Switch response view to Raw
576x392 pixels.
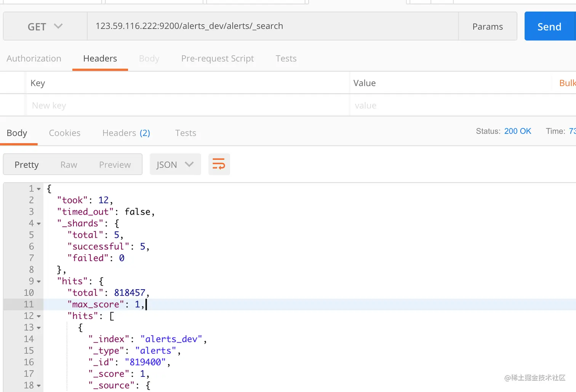[69, 164]
